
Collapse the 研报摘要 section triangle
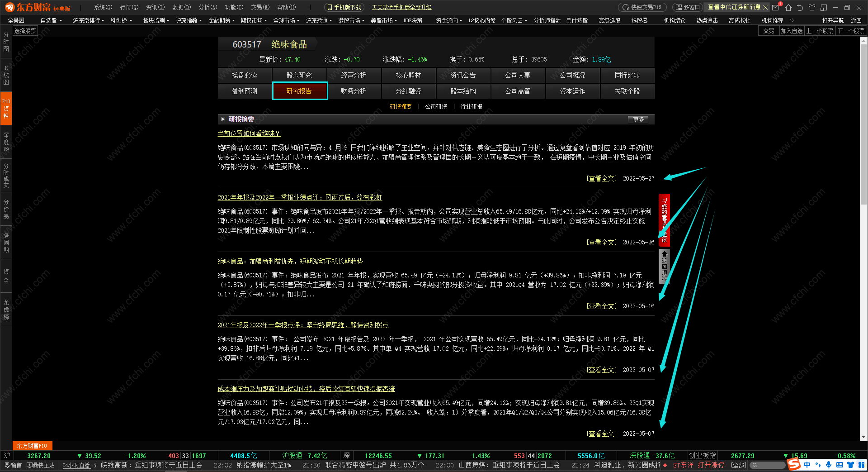tap(223, 119)
